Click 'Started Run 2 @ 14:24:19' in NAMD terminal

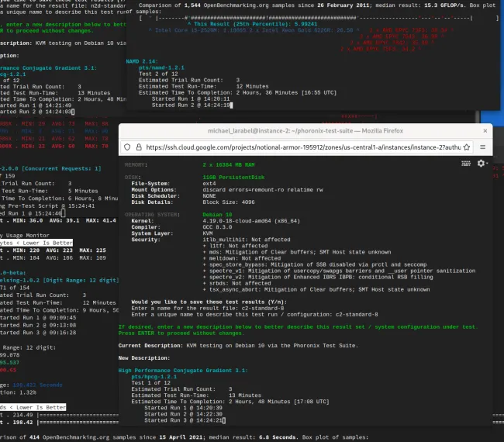[x=191, y=105]
